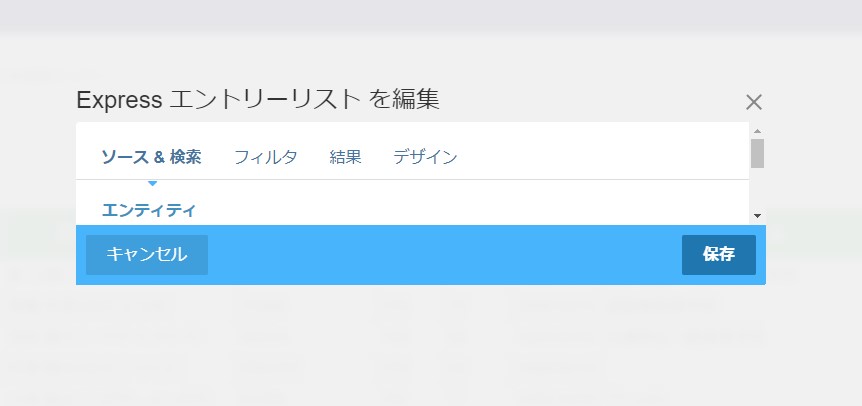Save changes with the 保存 button

click(719, 254)
